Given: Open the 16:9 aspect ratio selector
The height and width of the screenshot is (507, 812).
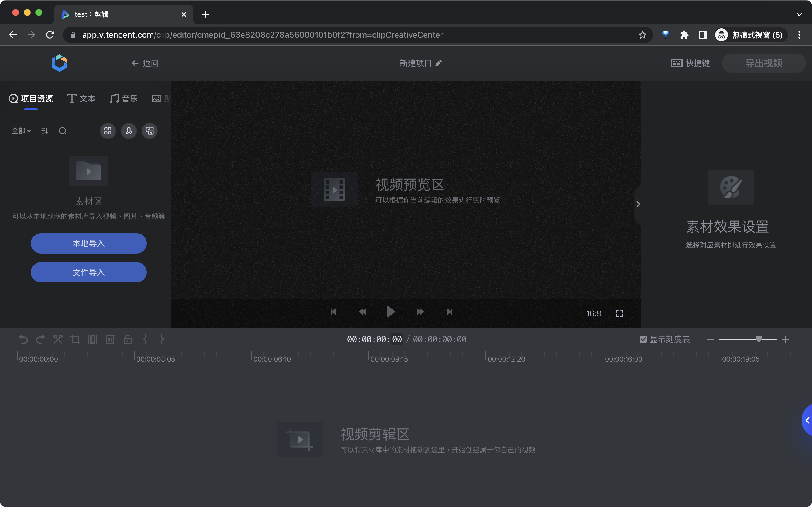Looking at the screenshot, I should pyautogui.click(x=594, y=313).
